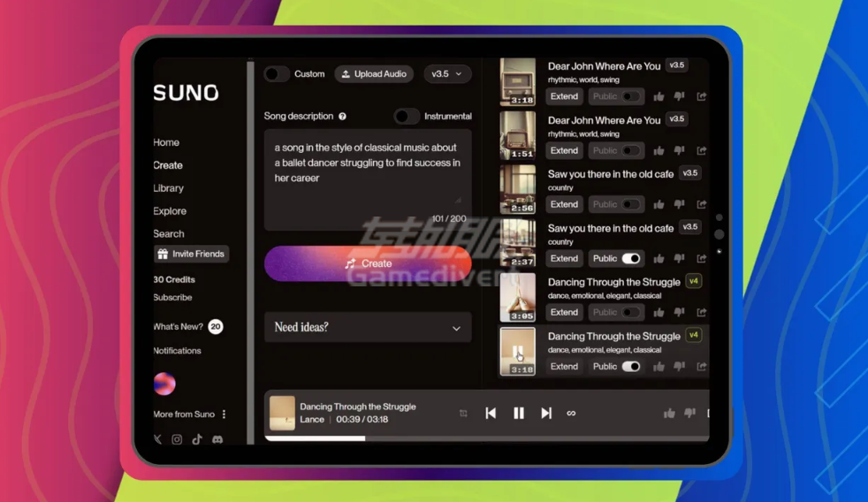Toggle the Custom mode switch
This screenshot has width=868, height=502.
click(277, 74)
